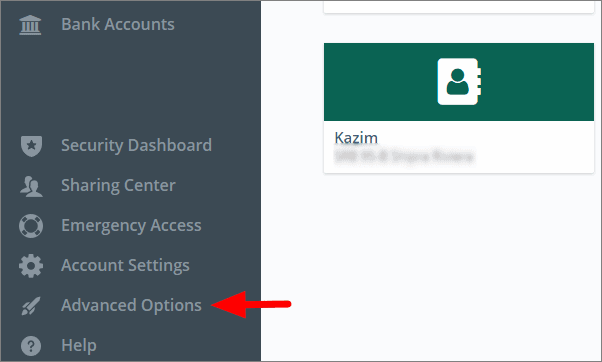Click the Advanced Options rocket icon
Image resolution: width=602 pixels, height=362 pixels.
click(x=31, y=306)
